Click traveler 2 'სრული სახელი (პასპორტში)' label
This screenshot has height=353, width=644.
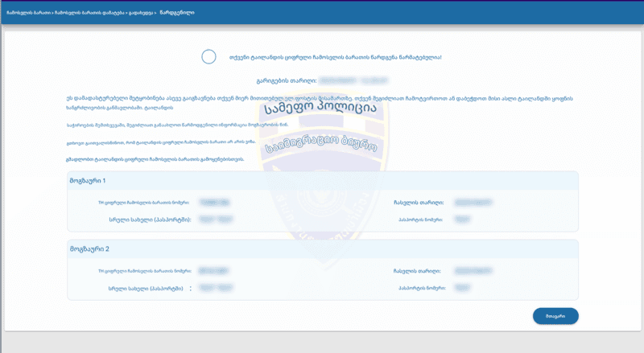pyautogui.click(x=146, y=289)
